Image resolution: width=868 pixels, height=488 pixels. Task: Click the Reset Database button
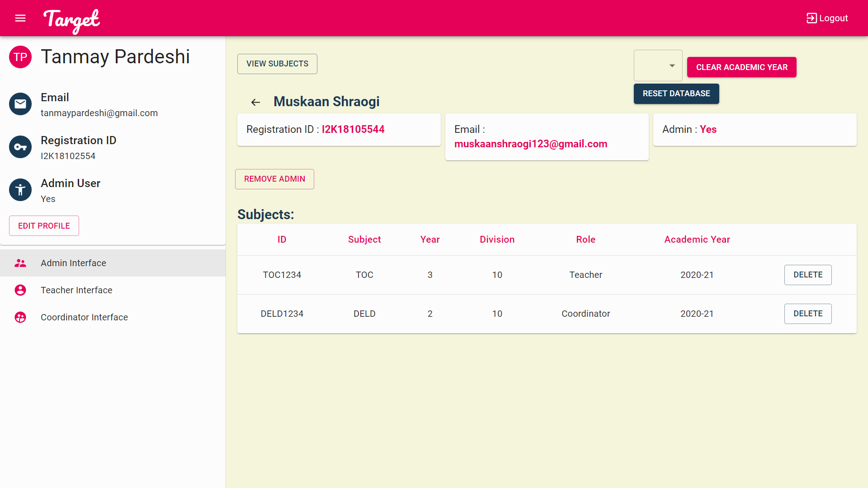[x=676, y=94]
